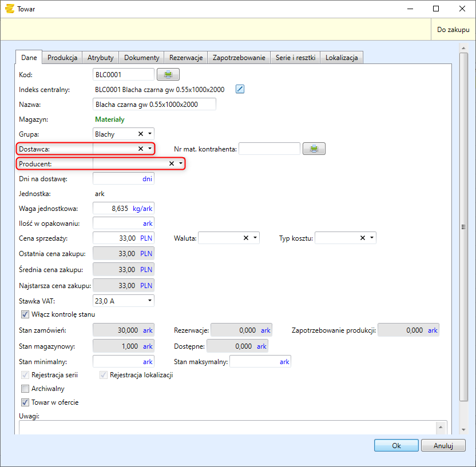Open the Dostawca dropdown arrow
The height and width of the screenshot is (467, 476).
pyautogui.click(x=150, y=149)
